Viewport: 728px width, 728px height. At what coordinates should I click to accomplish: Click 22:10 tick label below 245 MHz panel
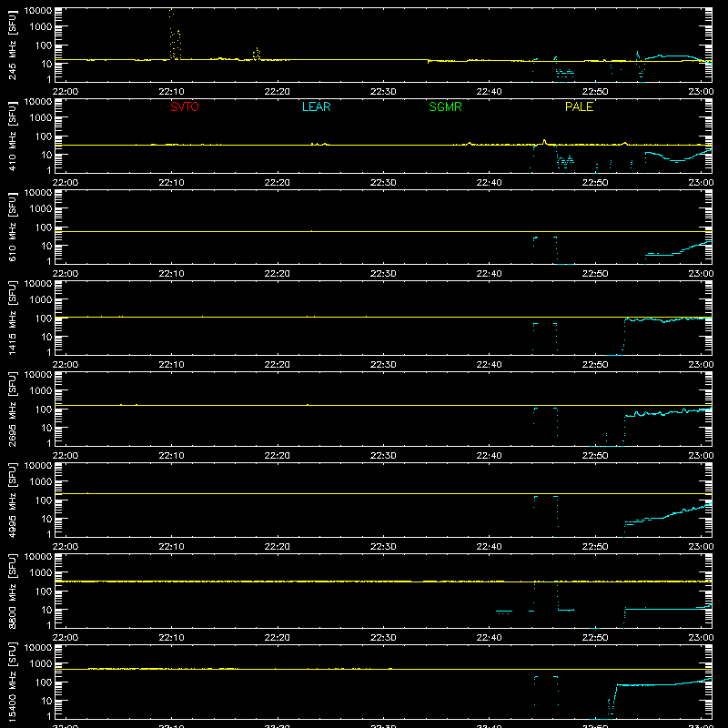click(x=171, y=92)
